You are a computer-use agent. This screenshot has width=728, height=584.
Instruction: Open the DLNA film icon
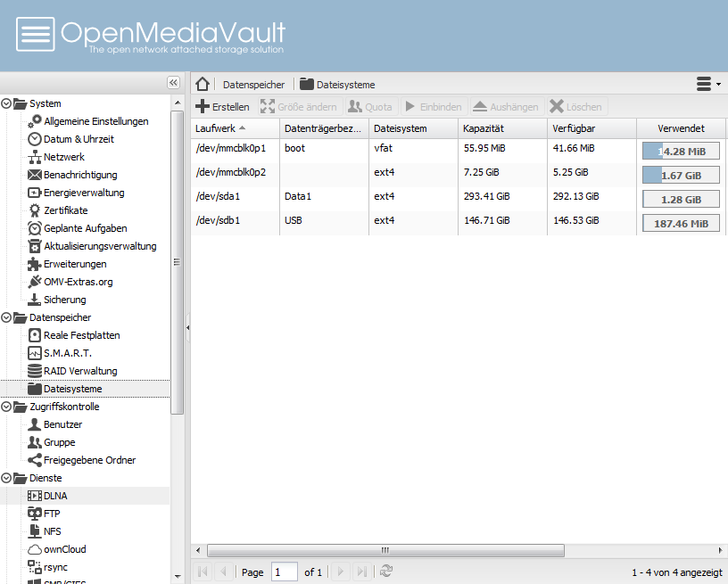pos(35,496)
